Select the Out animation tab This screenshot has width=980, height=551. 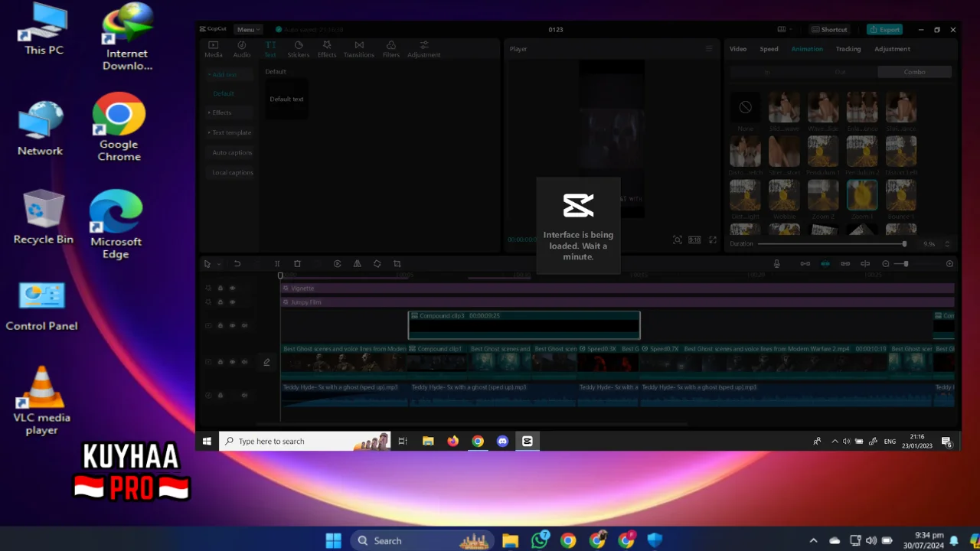tap(841, 72)
